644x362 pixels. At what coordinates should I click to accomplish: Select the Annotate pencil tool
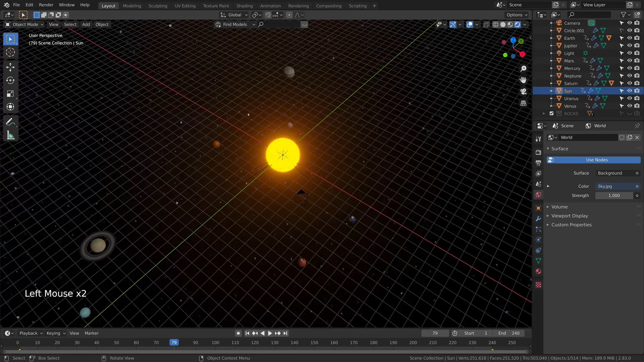coord(10,122)
